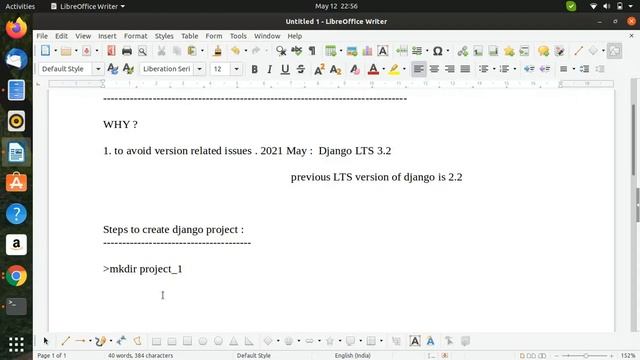The height and width of the screenshot is (360, 640).
Task: Click the Special Character omega icon
Action: coord(438,51)
